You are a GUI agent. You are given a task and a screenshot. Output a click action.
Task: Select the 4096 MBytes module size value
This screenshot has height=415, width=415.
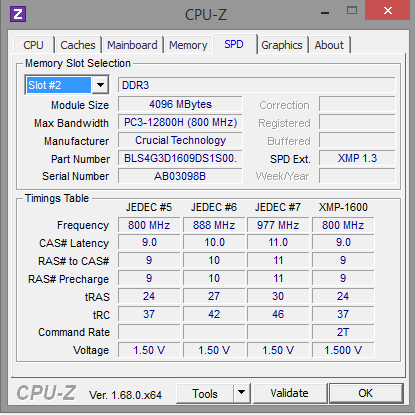[180, 104]
